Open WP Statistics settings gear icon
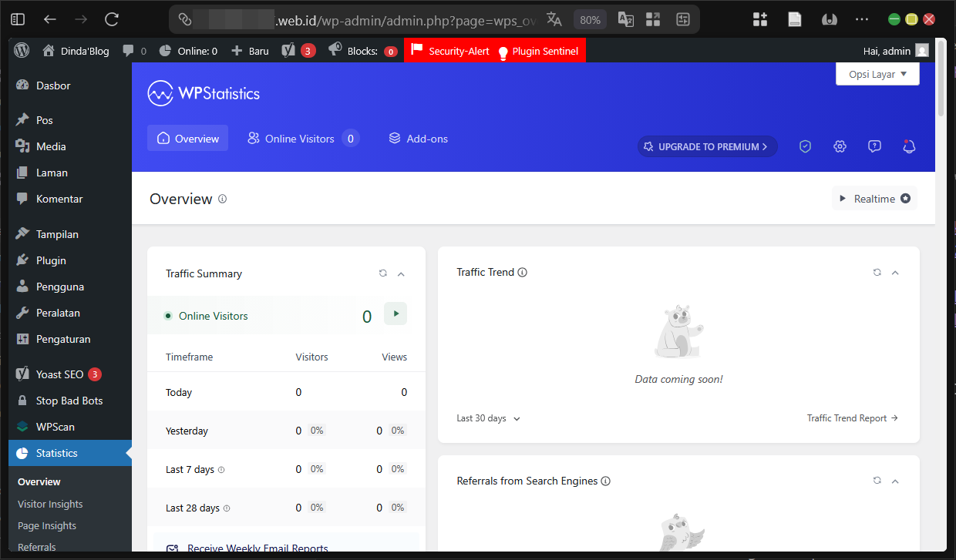Viewport: 956px width, 560px height. coord(840,146)
